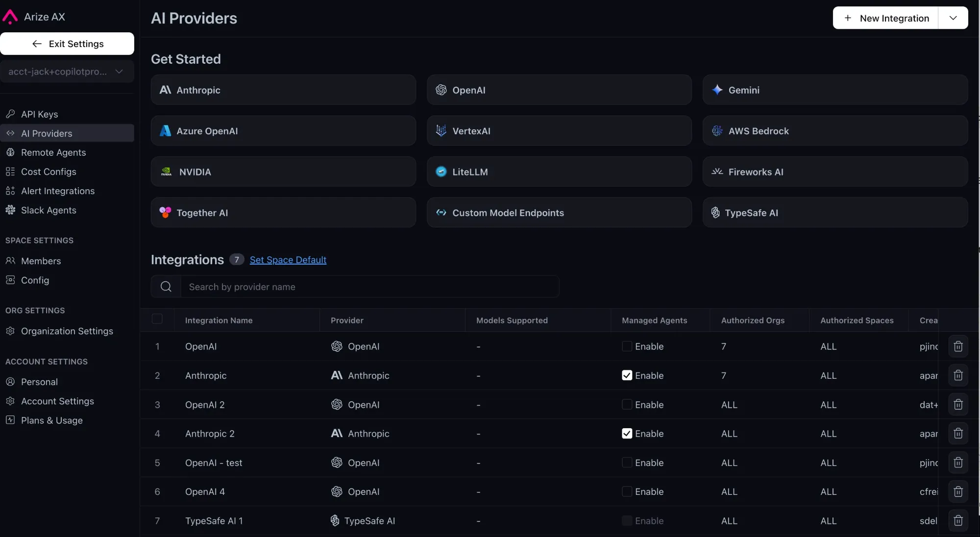Click the Search by provider name field
This screenshot has height=537, width=980.
coord(370,287)
